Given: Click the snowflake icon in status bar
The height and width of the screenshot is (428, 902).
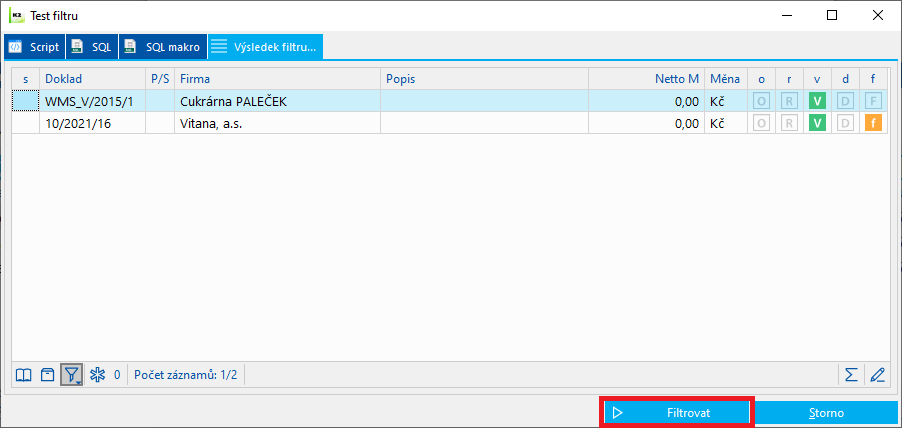Looking at the screenshot, I should click(97, 376).
